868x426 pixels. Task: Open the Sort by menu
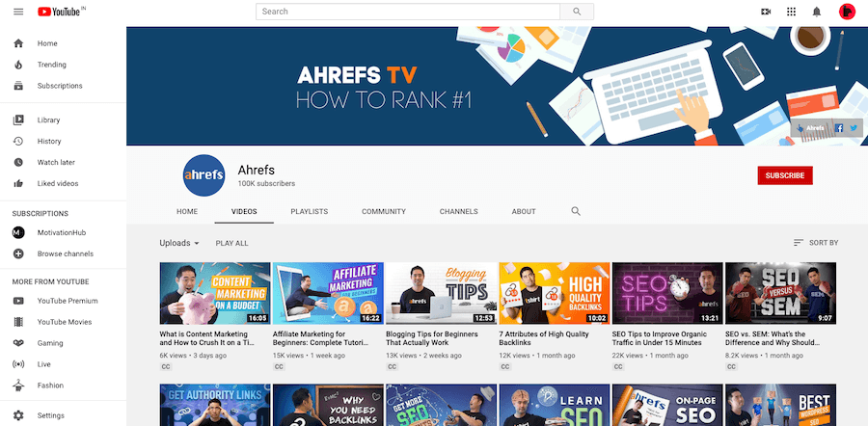coord(815,243)
